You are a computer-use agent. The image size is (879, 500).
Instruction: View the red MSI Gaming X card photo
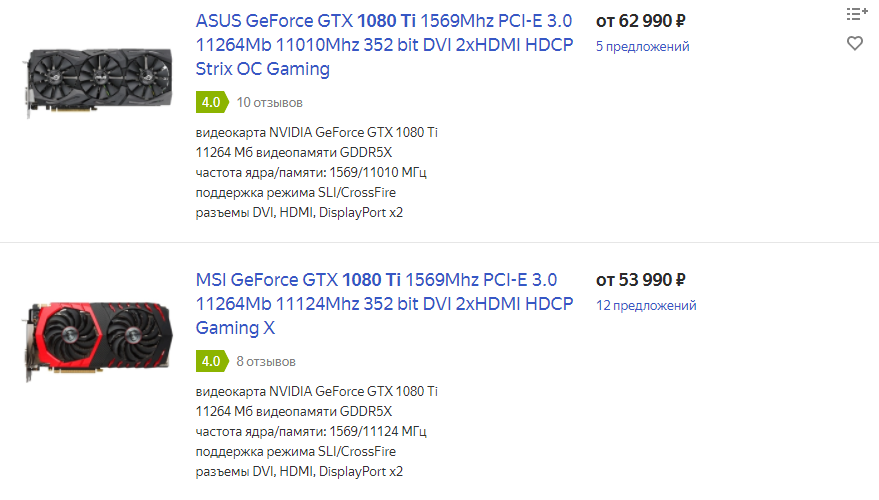tap(99, 340)
